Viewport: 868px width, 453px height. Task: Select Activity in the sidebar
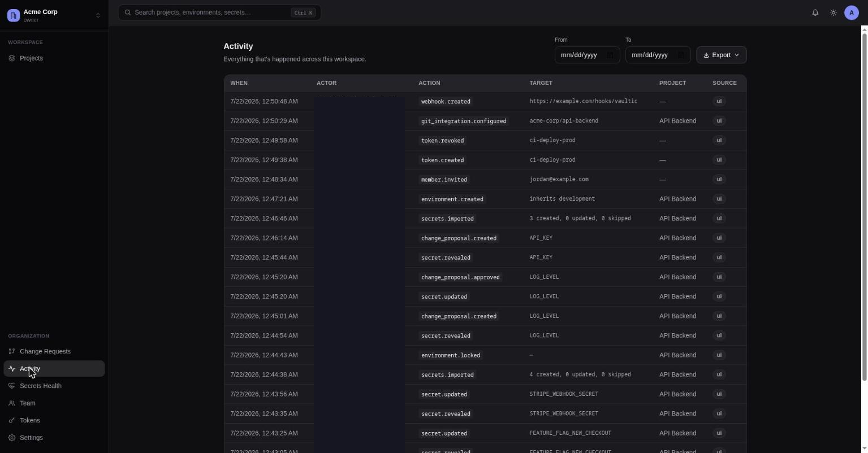point(54,369)
